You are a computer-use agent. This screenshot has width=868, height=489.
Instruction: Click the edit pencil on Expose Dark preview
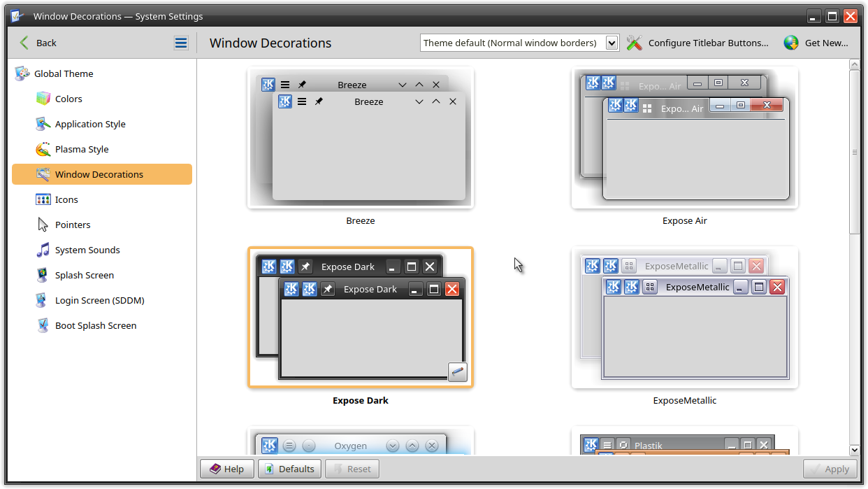coord(458,372)
